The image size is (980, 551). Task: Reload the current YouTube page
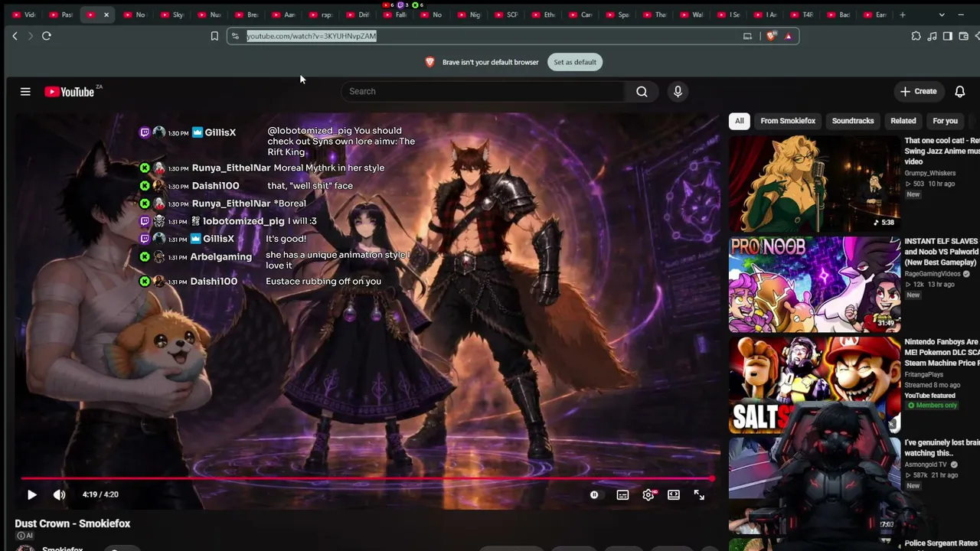tap(47, 36)
